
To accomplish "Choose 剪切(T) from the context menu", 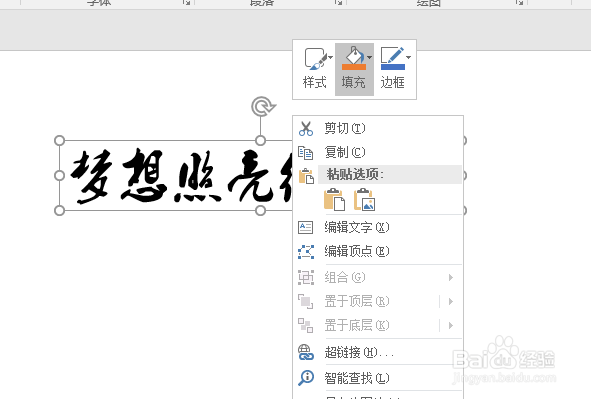I will pos(378,128).
